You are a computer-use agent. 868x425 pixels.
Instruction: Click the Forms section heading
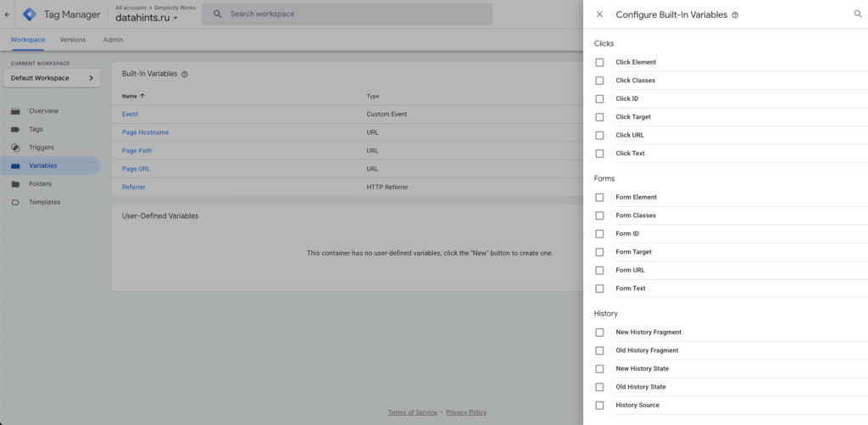pos(604,178)
